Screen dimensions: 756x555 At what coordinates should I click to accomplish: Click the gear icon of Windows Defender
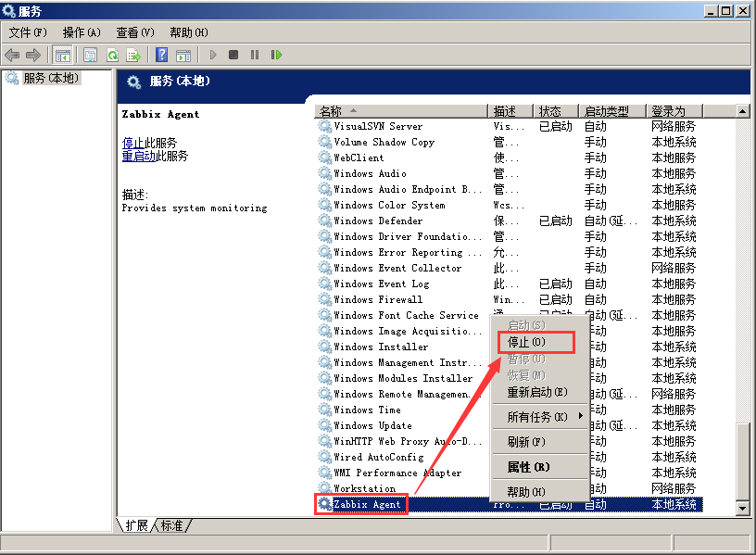(324, 221)
